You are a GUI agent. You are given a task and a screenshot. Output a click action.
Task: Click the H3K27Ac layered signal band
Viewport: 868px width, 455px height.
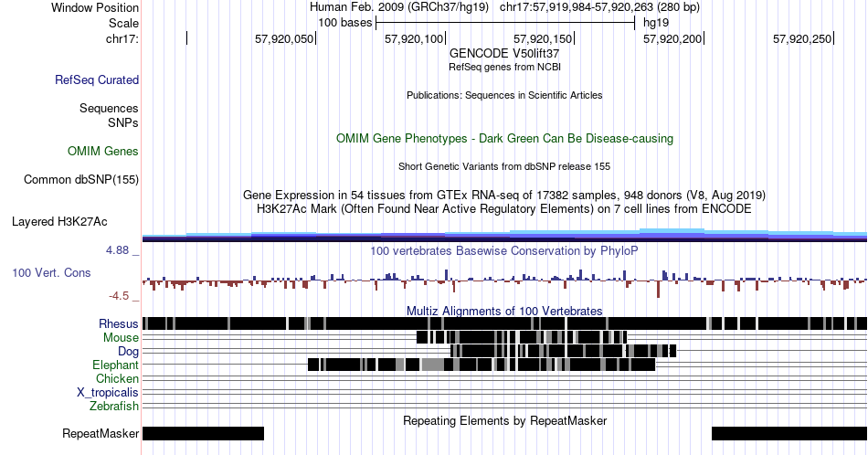[x=504, y=235]
